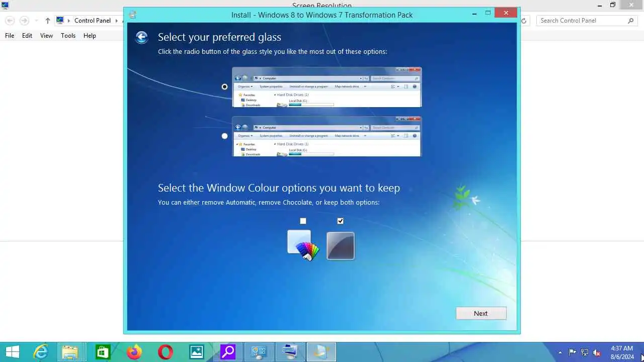Open recent locations dropdown in Screen Resolution
This screenshot has width=644, height=362.
(x=36, y=21)
